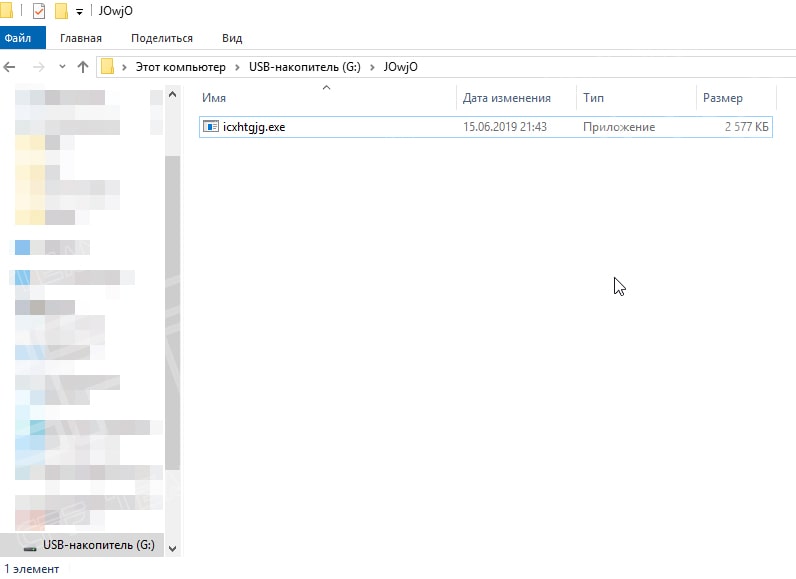Image resolution: width=796 pixels, height=579 pixels.
Task: Click Этот компьютер in the address path
Action: tap(180, 67)
